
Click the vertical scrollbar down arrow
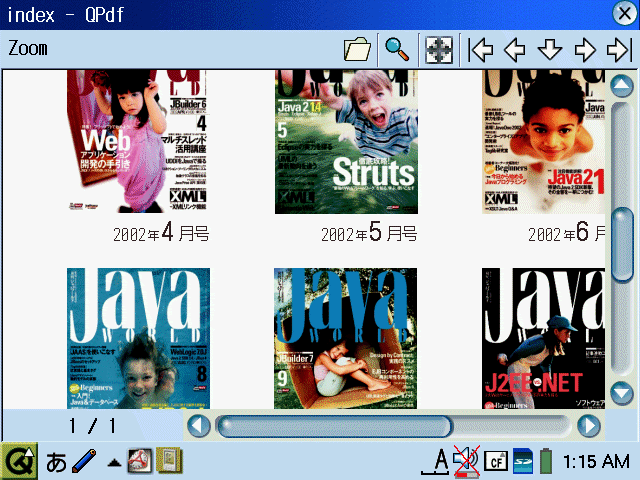tap(622, 393)
